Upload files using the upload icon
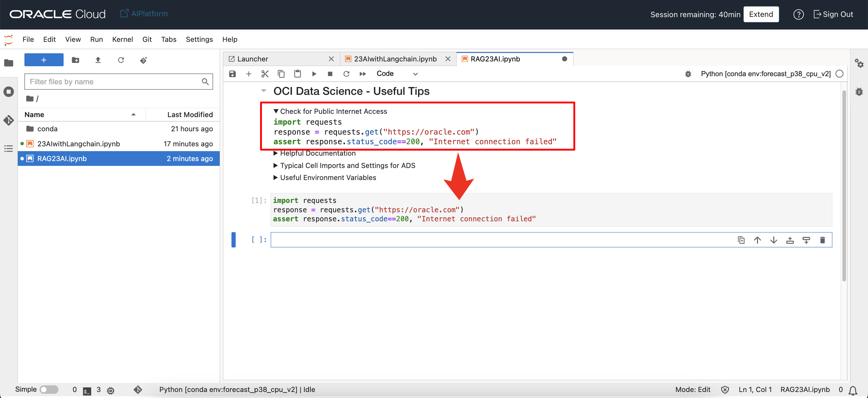The width and height of the screenshot is (868, 398). pos(98,60)
